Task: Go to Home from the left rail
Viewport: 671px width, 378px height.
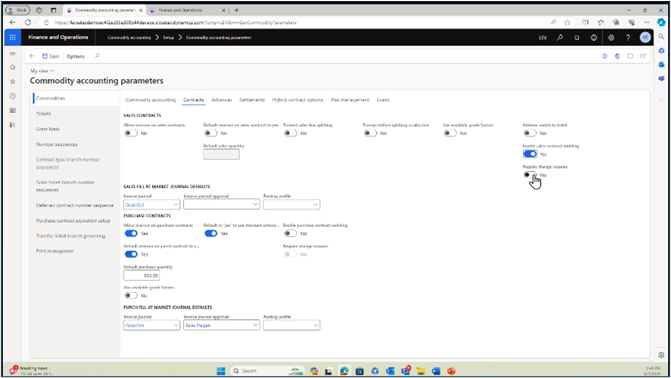Action: pos(12,67)
